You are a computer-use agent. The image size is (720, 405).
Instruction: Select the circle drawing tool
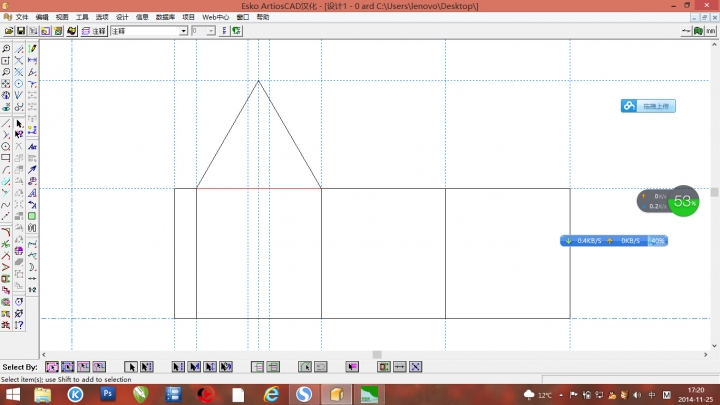click(x=6, y=146)
